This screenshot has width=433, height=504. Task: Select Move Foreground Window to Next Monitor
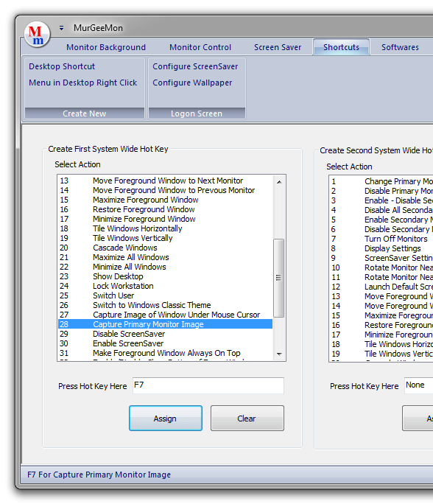tap(166, 181)
